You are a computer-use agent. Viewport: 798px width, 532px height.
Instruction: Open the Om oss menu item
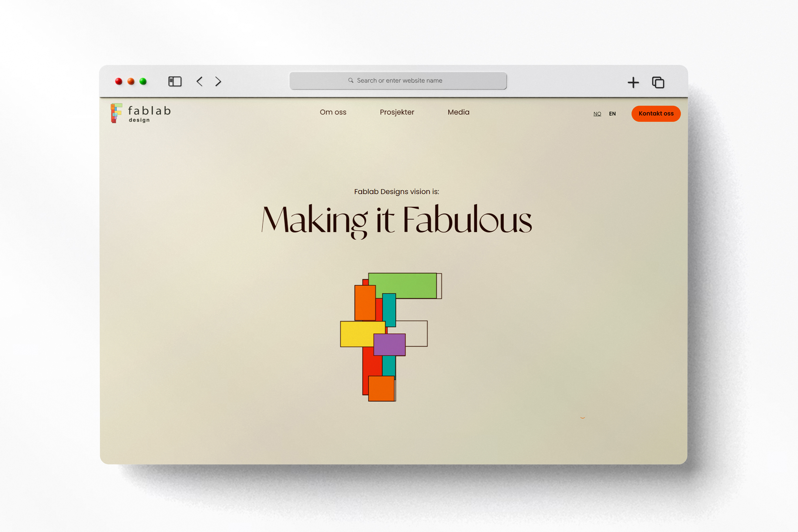pyautogui.click(x=333, y=112)
